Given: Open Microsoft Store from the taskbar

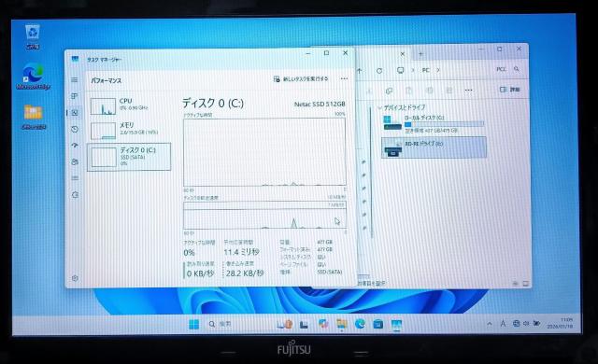Looking at the screenshot, I should (x=377, y=324).
